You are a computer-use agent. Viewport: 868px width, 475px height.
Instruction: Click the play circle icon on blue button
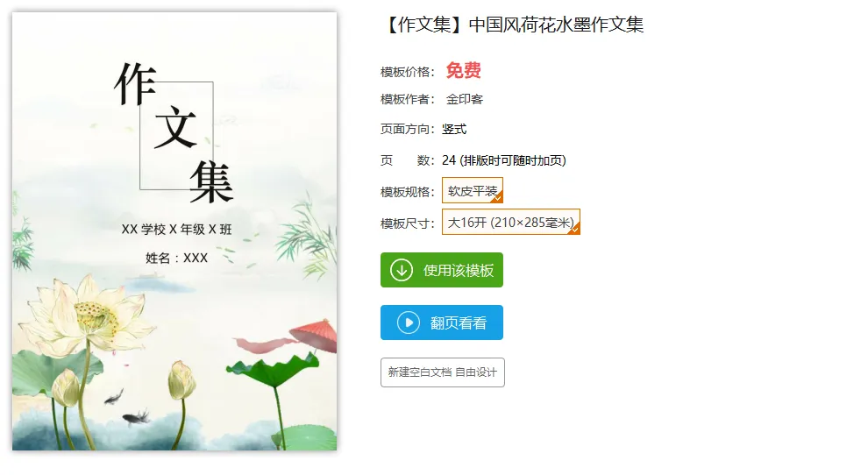tap(409, 323)
